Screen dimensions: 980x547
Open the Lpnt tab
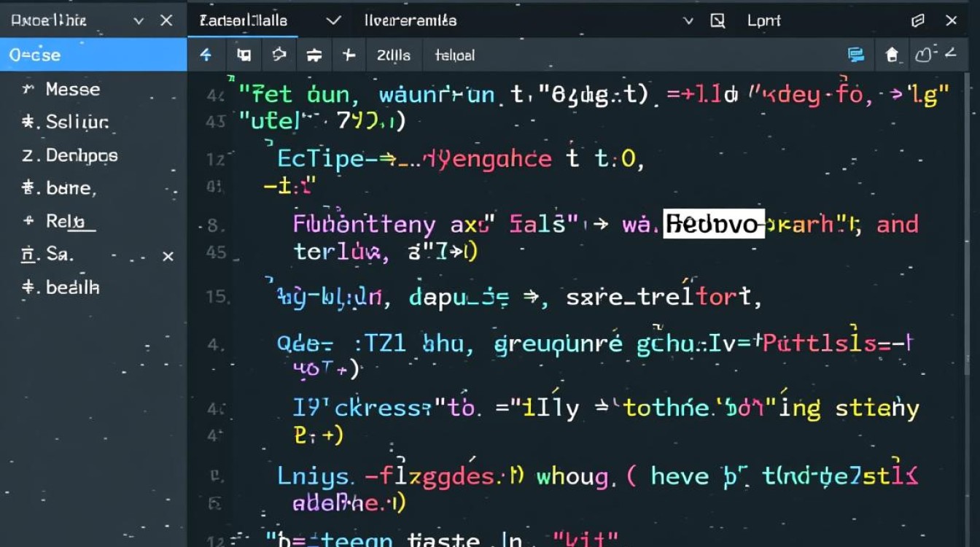(x=764, y=20)
